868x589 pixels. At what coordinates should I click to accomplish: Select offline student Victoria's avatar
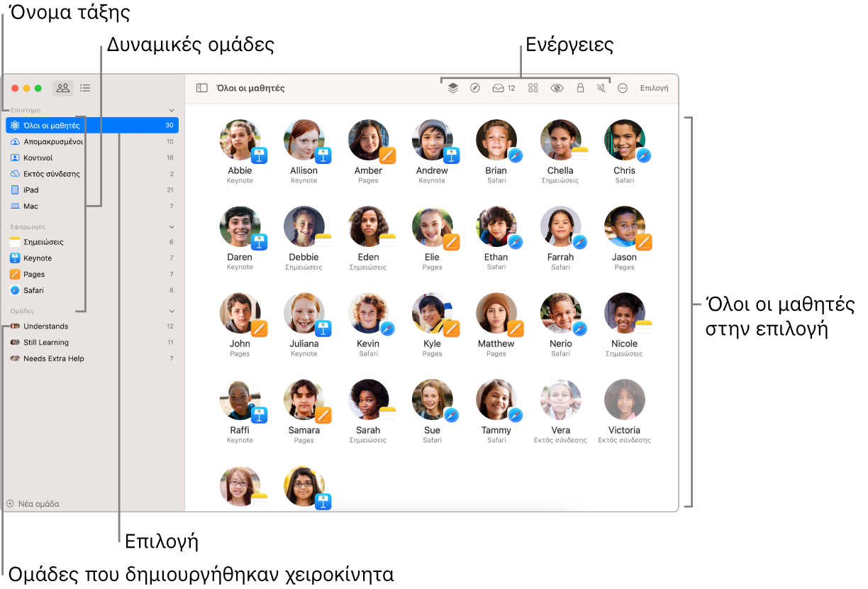pos(625,400)
